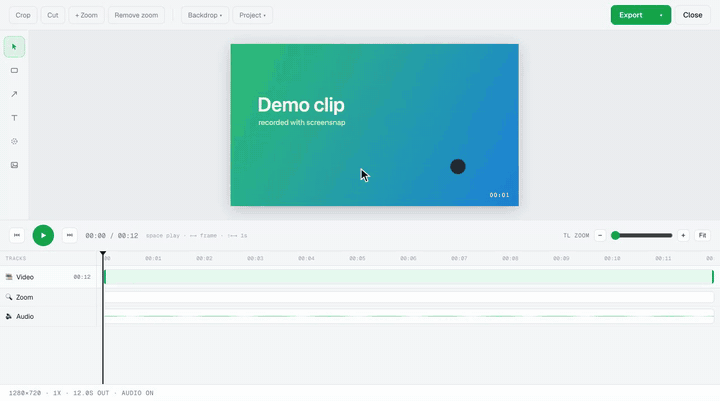This screenshot has height=401, width=720.
Task: Click the TRACKS header label
Action: point(16,258)
